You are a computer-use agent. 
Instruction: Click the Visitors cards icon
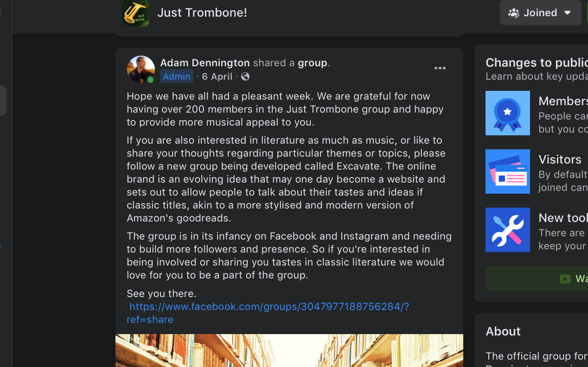(507, 171)
